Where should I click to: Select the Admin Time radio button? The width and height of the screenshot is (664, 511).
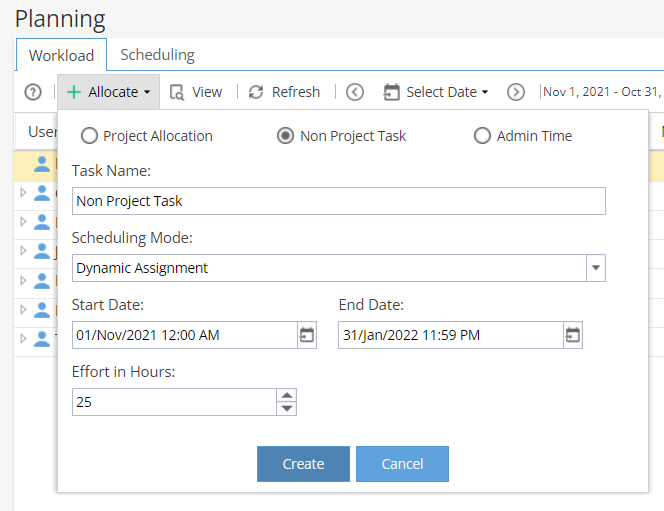482,136
